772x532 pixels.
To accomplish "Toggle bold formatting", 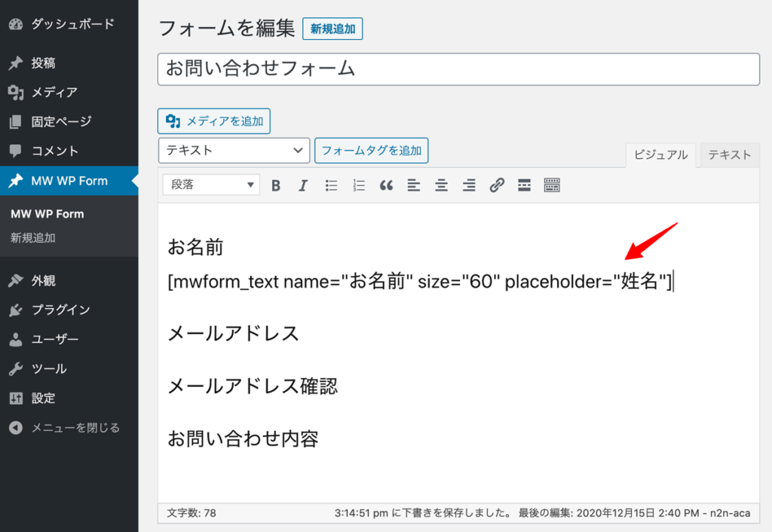I will [x=276, y=185].
